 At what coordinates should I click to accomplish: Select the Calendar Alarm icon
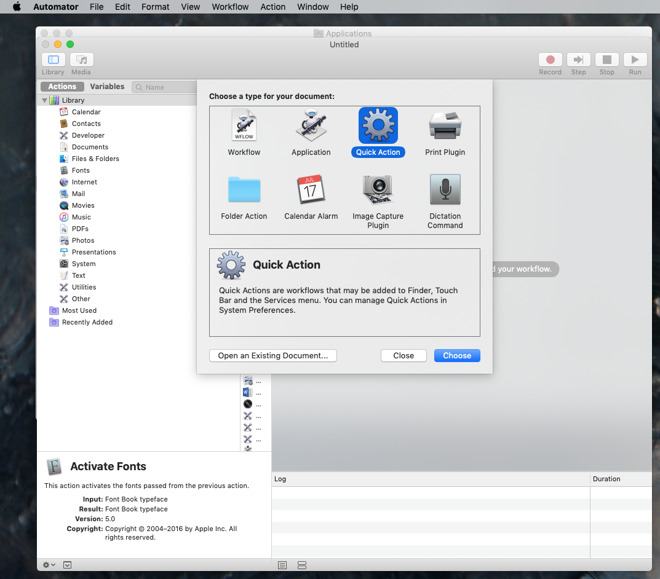(x=311, y=189)
